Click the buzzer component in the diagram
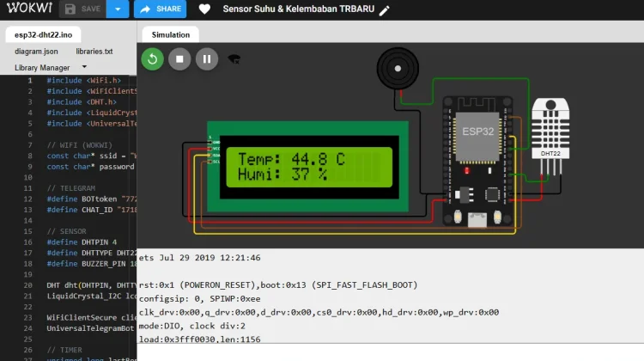644x361 pixels. pos(398,69)
